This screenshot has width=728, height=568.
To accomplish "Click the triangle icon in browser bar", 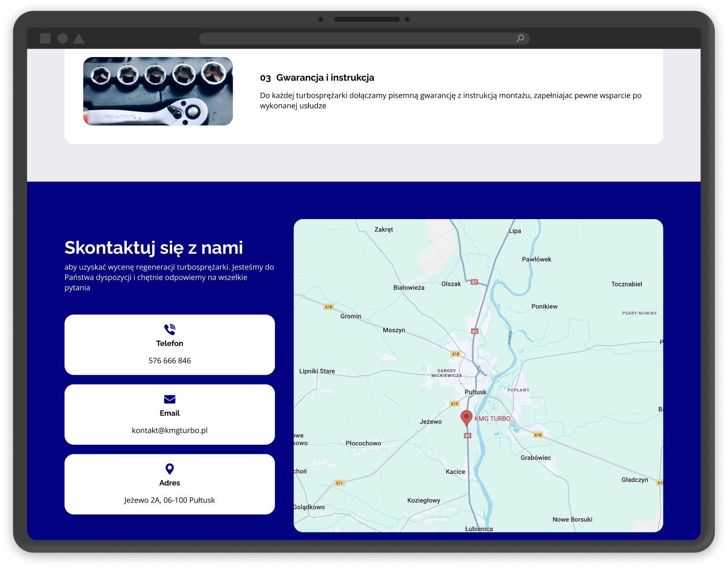I will (x=79, y=38).
